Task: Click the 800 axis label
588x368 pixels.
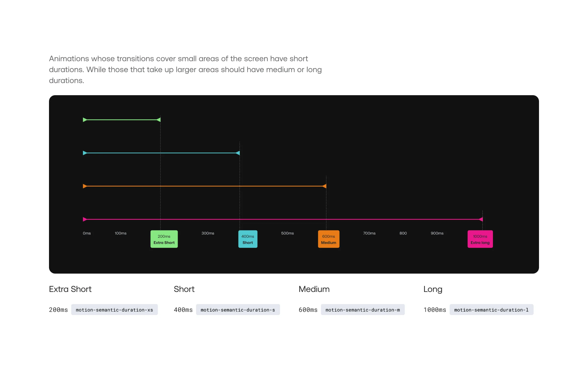Action: click(x=403, y=233)
